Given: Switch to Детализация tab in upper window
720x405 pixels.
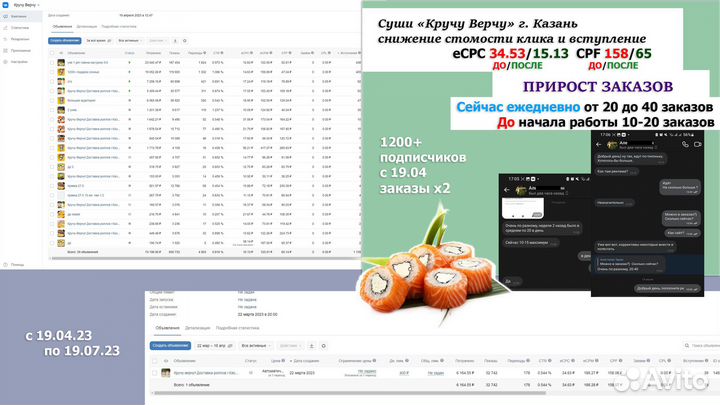Looking at the screenshot, I should coord(87,27).
